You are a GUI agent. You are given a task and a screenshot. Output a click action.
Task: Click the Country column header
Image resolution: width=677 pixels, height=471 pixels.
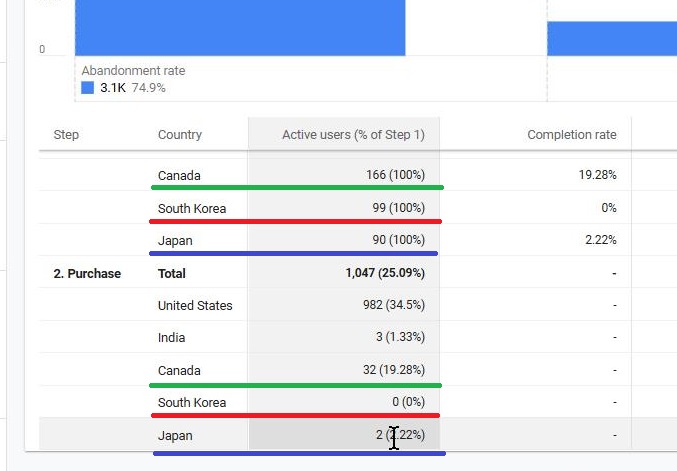pos(180,135)
